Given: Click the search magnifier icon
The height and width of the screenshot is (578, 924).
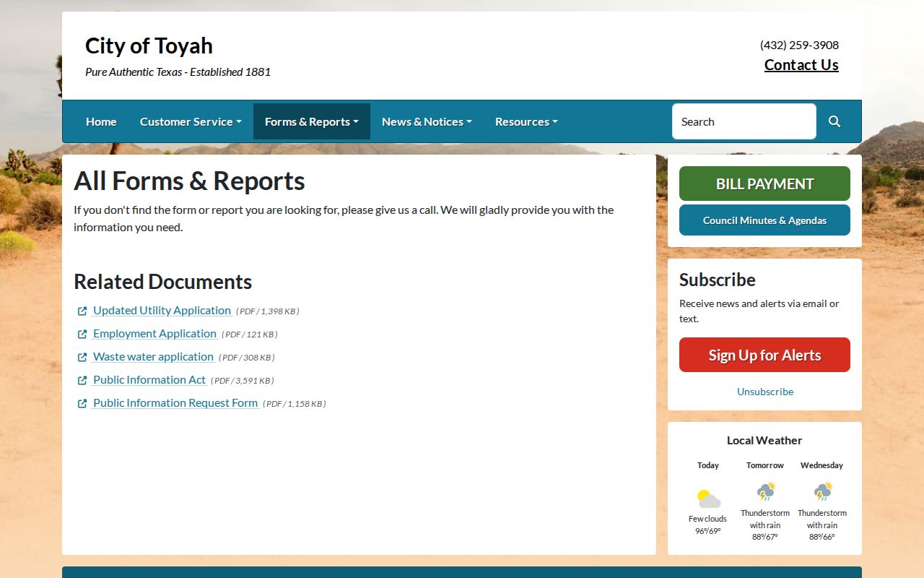Looking at the screenshot, I should 834,121.
